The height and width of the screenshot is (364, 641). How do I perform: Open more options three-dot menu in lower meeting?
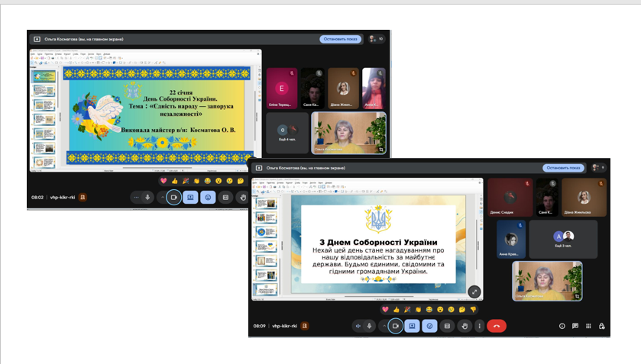pos(479,326)
